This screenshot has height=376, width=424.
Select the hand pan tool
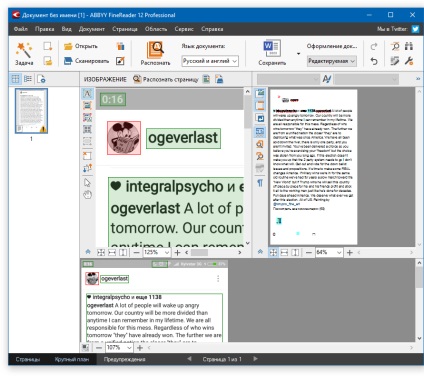(x=87, y=195)
